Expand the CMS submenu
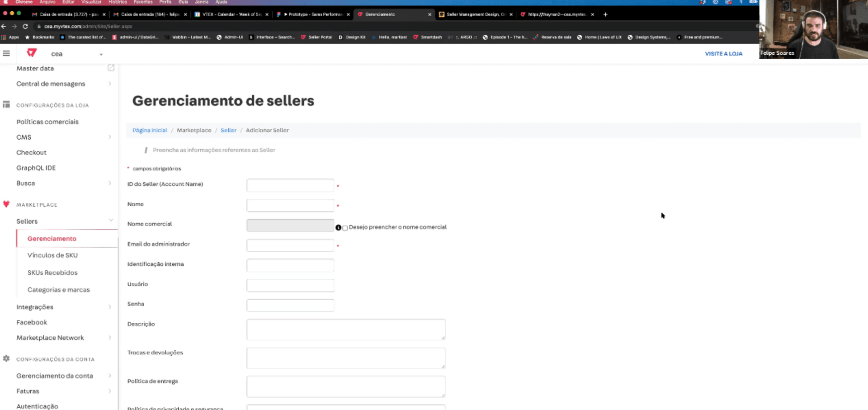The height and width of the screenshot is (410, 868). pyautogui.click(x=110, y=137)
